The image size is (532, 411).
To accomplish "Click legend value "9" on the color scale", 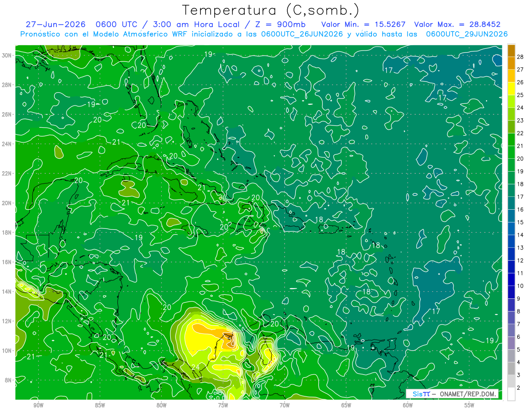I will click(x=518, y=299).
